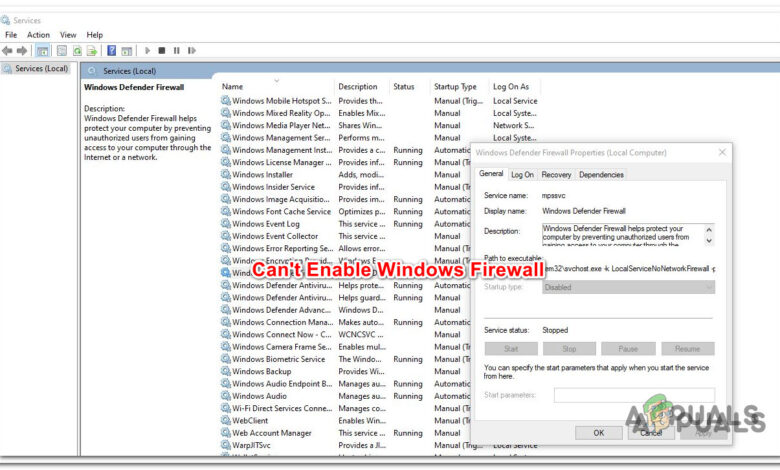Click the Services icon in title bar
780x470 pixels.
[x=5, y=20]
